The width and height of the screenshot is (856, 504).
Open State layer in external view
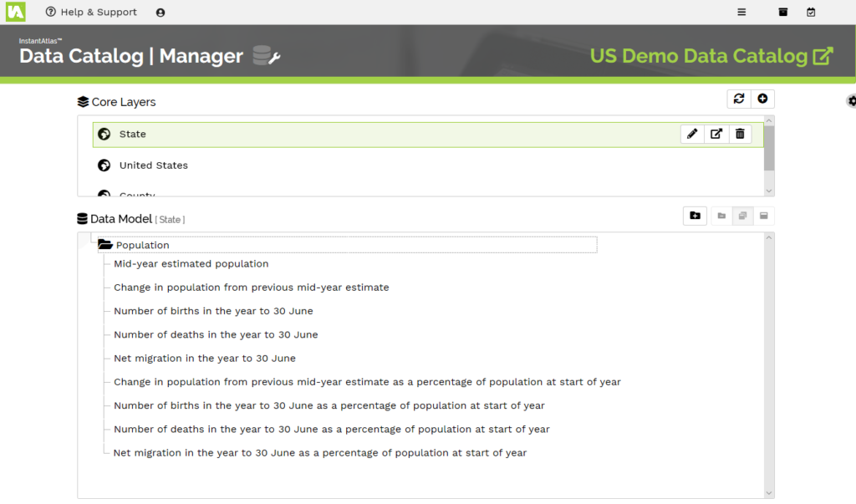[x=716, y=134]
